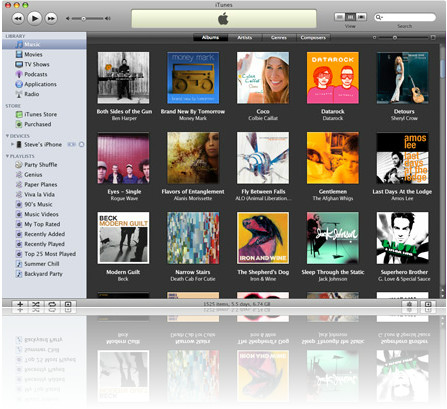447x409 pixels.
Task: Select Datarock album cover
Action: tap(333, 78)
